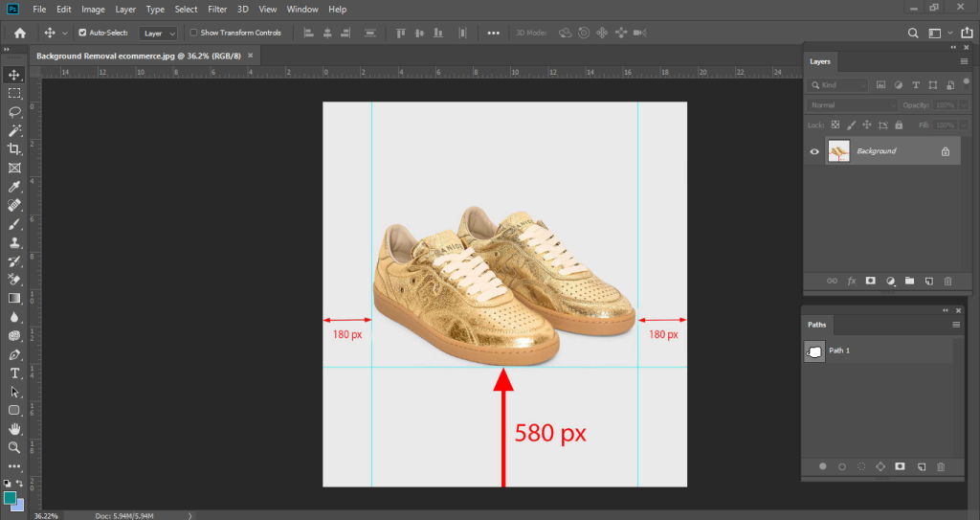
Task: Select the Hand tool
Action: pos(14,429)
